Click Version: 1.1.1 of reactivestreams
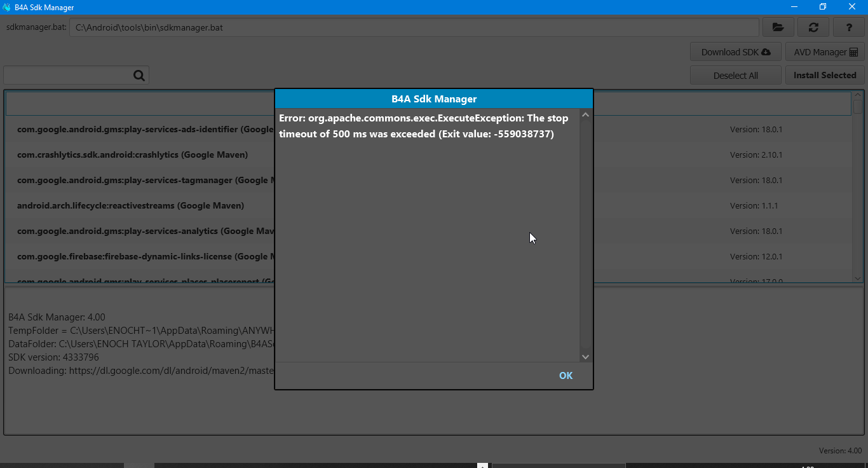Image resolution: width=868 pixels, height=468 pixels. pyautogui.click(x=754, y=205)
